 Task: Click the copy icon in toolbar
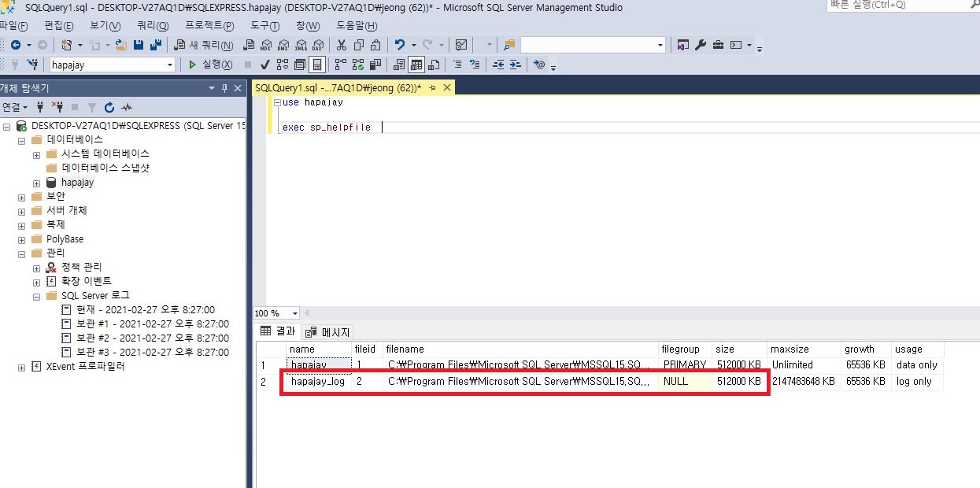coord(358,45)
